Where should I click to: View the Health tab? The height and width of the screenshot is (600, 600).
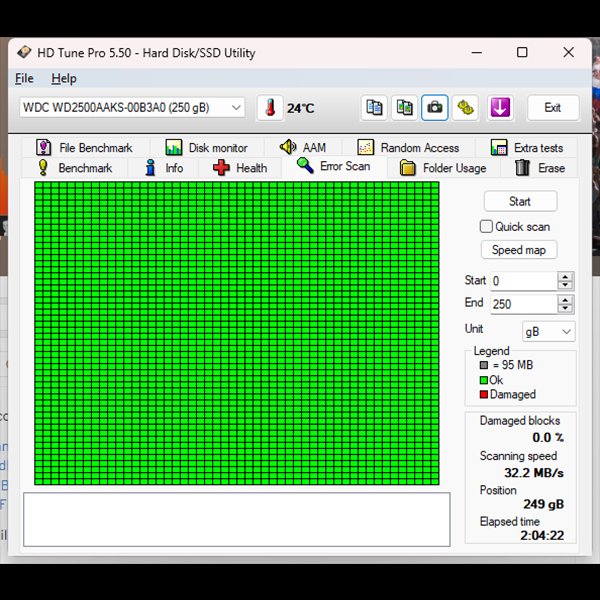(240, 168)
